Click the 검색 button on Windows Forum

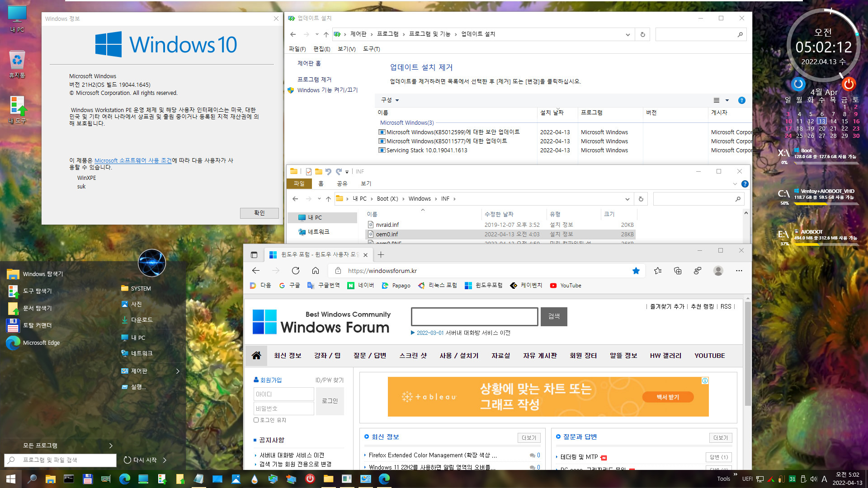[x=554, y=317]
